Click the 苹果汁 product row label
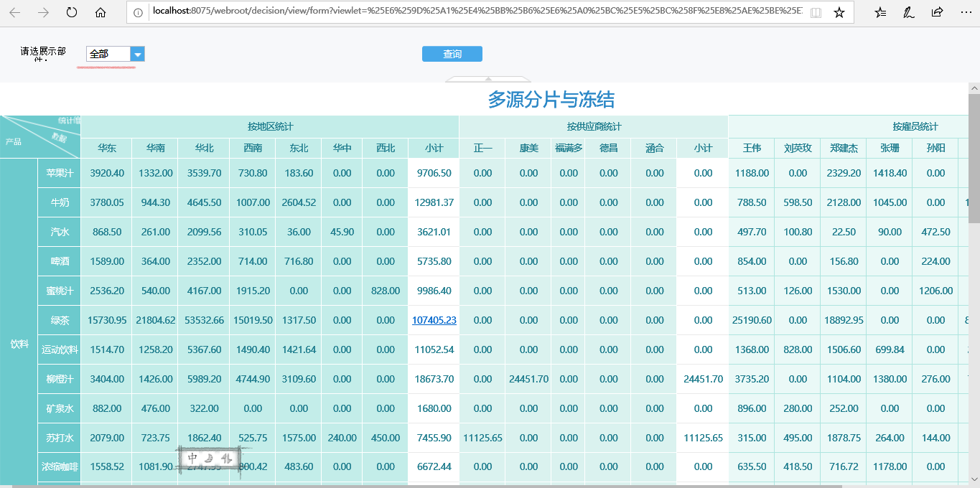The width and height of the screenshot is (980, 488). tap(60, 173)
